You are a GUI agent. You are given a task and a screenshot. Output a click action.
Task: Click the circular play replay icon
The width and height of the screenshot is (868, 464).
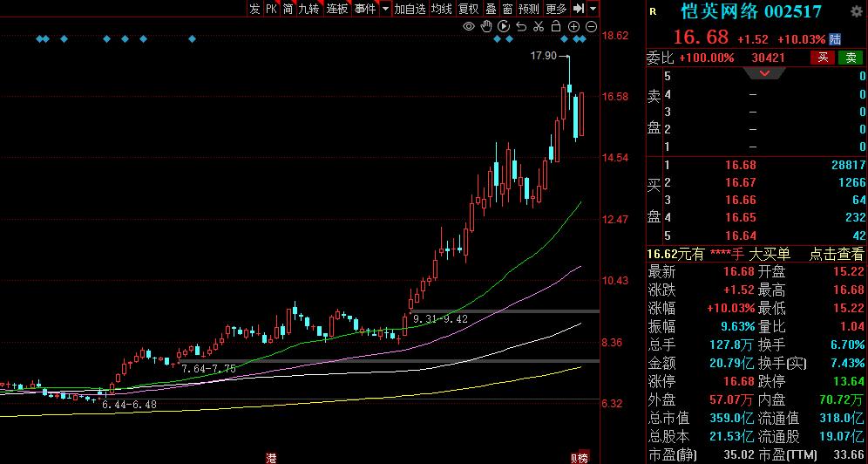point(504,26)
